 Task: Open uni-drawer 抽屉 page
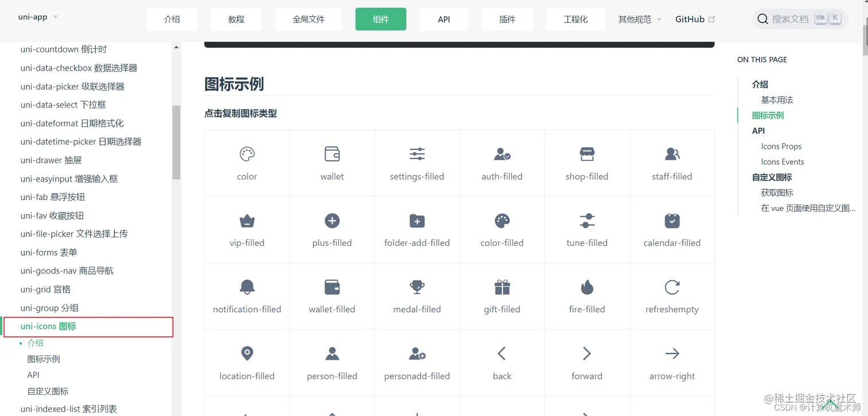pyautogui.click(x=51, y=160)
